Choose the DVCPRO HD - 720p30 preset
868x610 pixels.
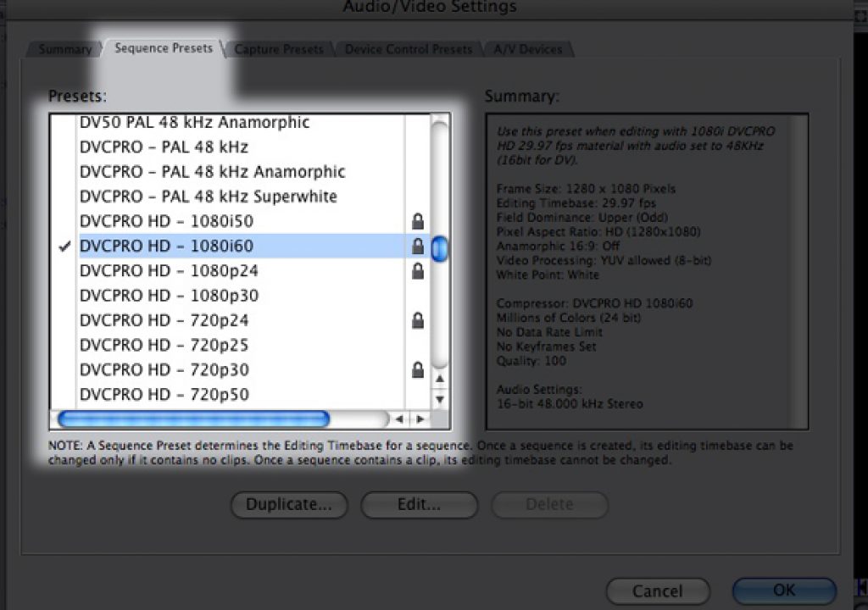tap(164, 369)
